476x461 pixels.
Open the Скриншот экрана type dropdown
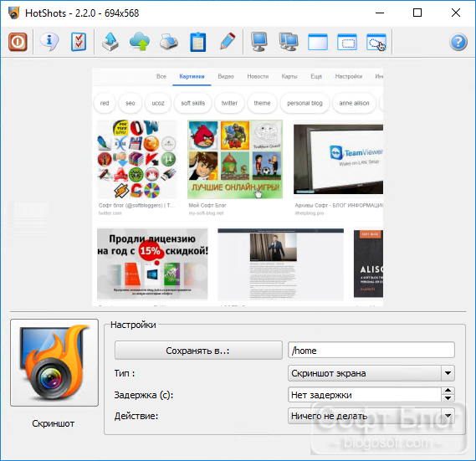point(371,373)
